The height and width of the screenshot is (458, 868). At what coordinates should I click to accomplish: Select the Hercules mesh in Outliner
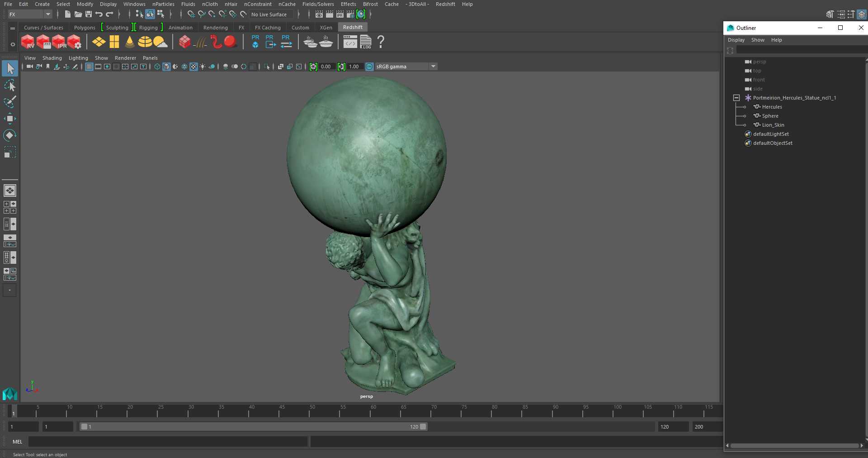pyautogui.click(x=772, y=107)
